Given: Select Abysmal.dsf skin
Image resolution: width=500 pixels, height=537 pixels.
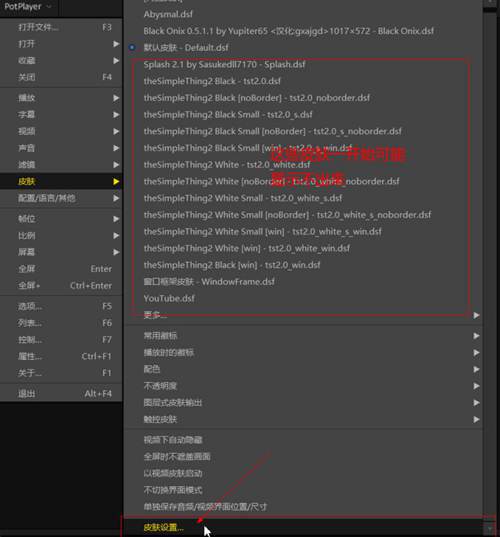Looking at the screenshot, I should [303, 14].
